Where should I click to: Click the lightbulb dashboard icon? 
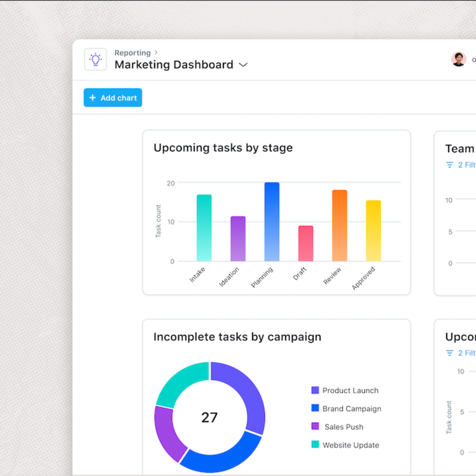95,59
